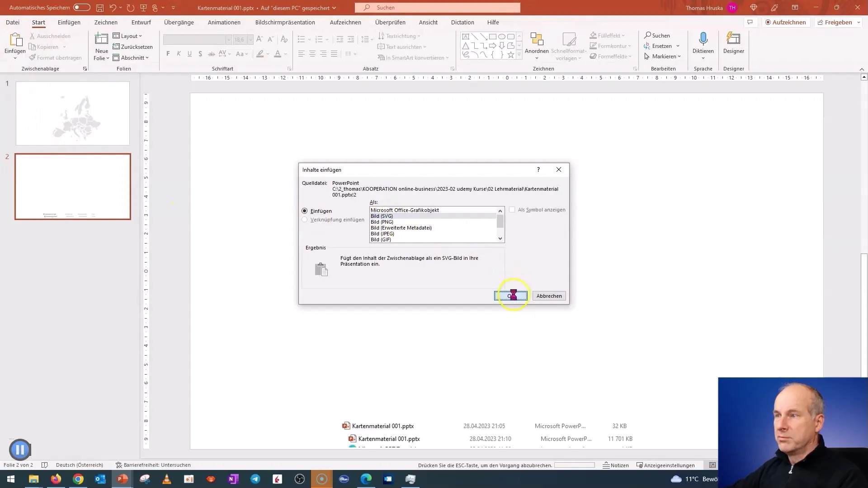The image size is (868, 488).
Task: Open the Layout dropdown
Action: (x=127, y=36)
